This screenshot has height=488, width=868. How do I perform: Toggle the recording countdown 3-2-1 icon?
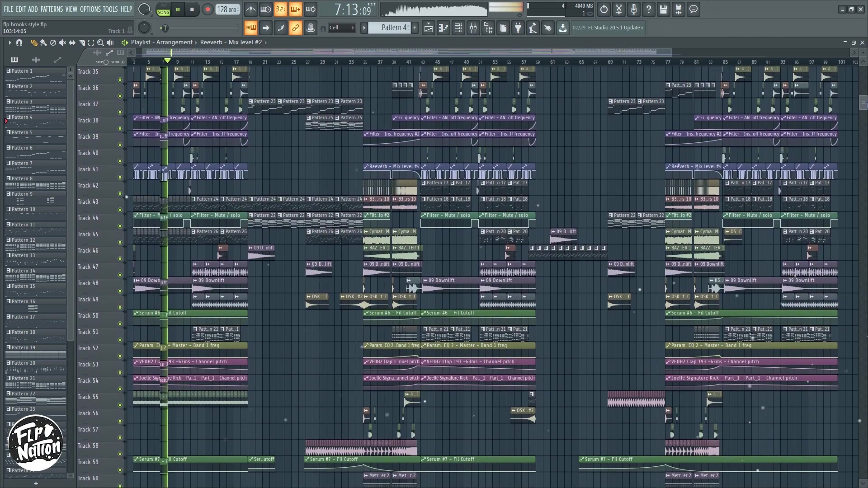[x=280, y=9]
